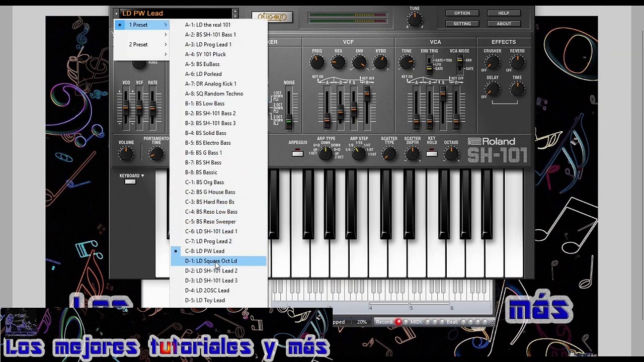
Task: Open preset browser arrow left of preset name
Action: click(x=117, y=13)
